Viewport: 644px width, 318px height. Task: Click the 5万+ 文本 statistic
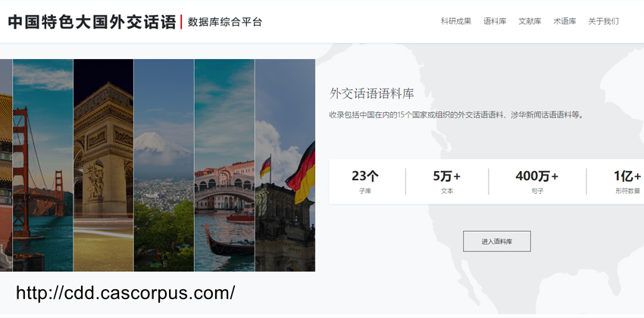447,182
